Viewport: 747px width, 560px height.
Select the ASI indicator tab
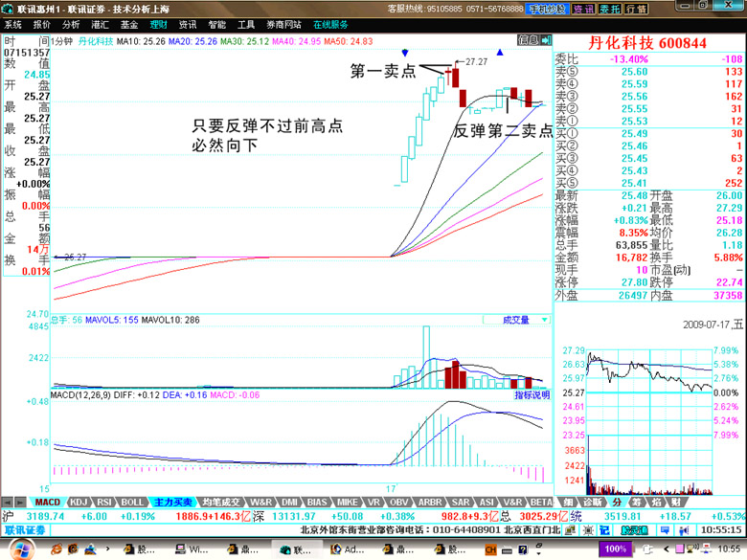click(x=487, y=502)
